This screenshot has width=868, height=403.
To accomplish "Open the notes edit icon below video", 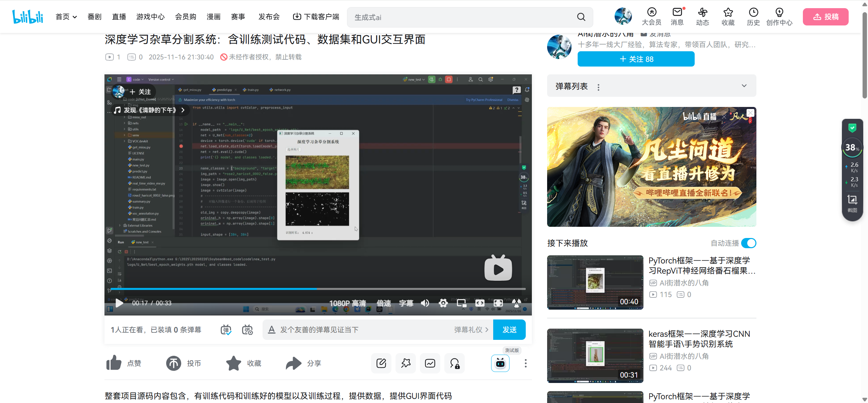I will [381, 363].
